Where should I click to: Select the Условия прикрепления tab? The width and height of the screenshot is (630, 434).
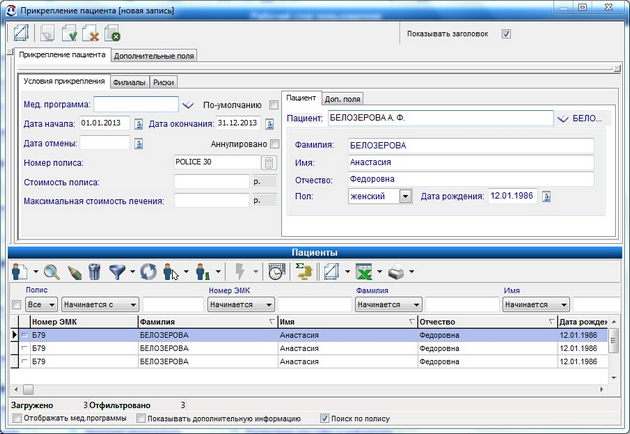[64, 81]
